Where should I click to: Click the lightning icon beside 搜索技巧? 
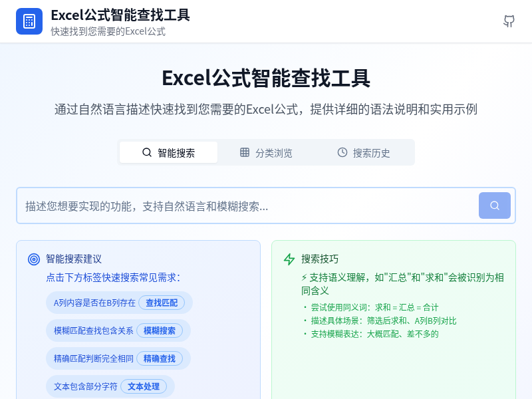289,259
